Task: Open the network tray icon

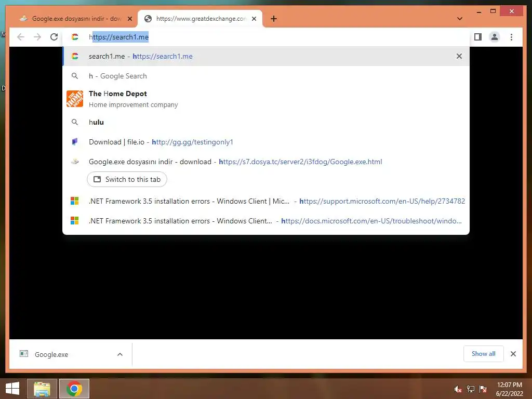Action: [471, 389]
